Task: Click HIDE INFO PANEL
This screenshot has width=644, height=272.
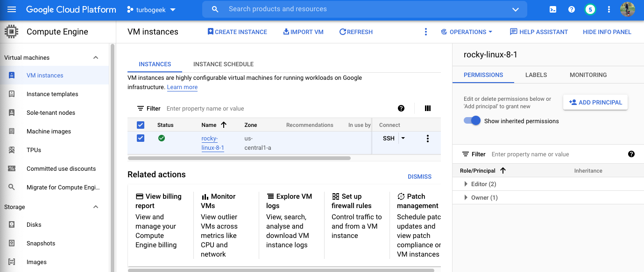Action: 607,32
